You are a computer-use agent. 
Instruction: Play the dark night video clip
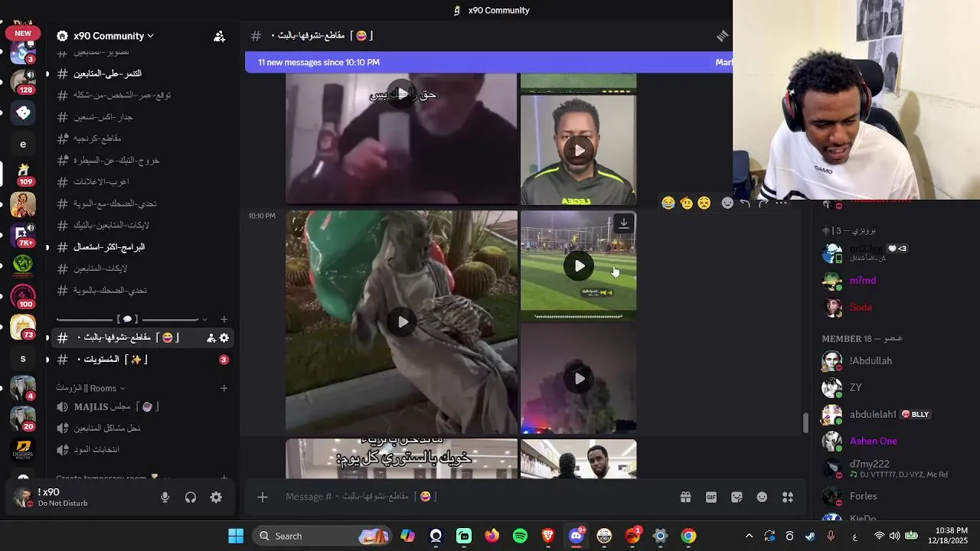[x=579, y=378]
